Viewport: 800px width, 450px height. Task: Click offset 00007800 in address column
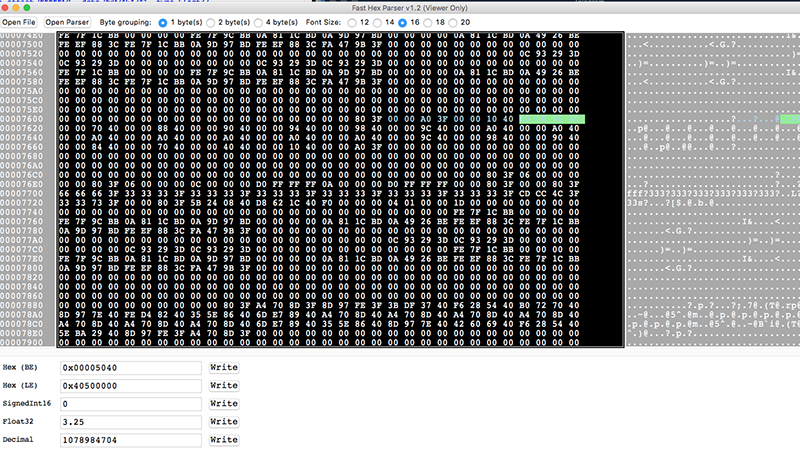[x=22, y=268]
